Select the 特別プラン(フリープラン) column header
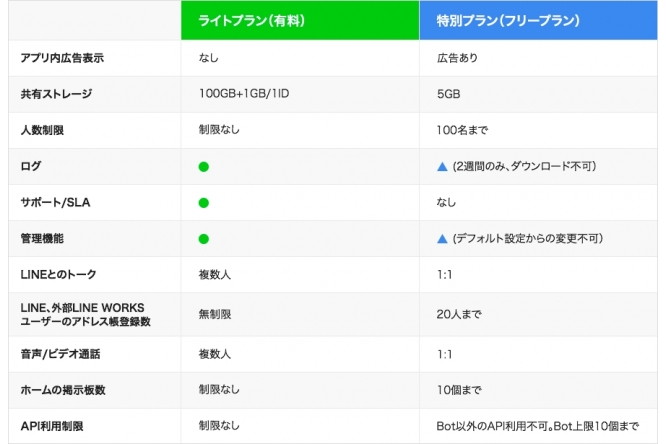This screenshot has height=444, width=666. tap(538, 20)
